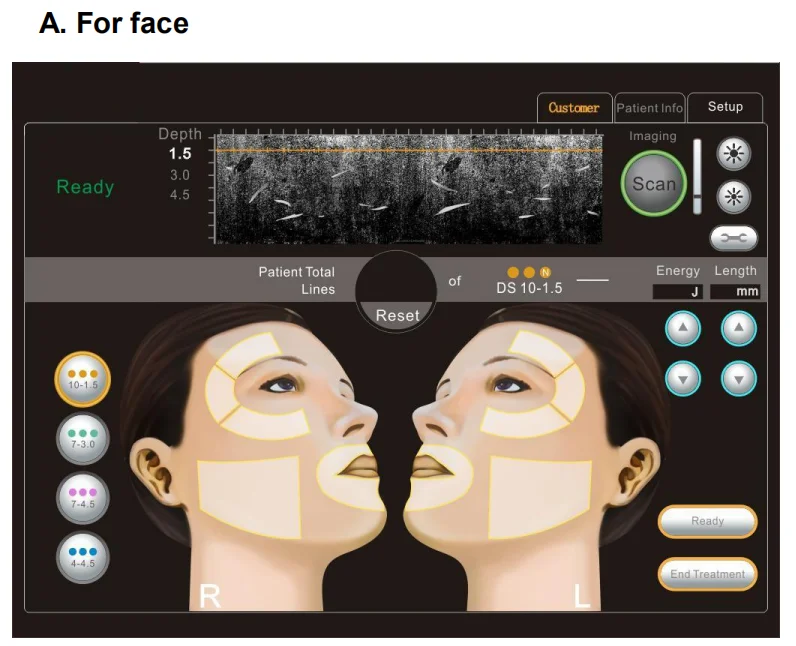Click the 1.5 depth marker
796x646 pixels.
pyautogui.click(x=180, y=153)
